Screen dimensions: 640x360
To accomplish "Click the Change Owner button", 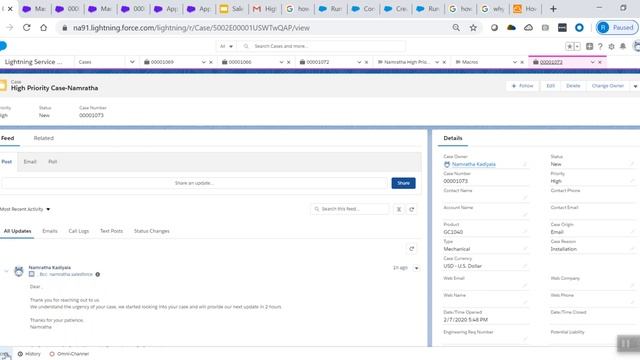I will pyautogui.click(x=608, y=86).
